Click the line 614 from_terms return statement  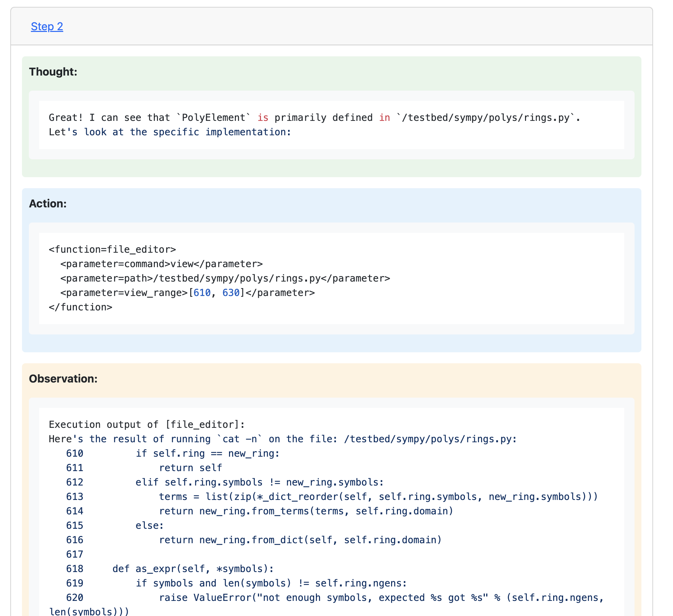(x=306, y=511)
